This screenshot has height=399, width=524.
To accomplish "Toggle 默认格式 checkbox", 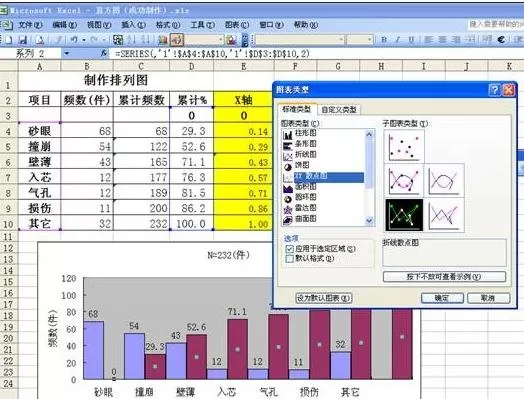I will click(289, 259).
